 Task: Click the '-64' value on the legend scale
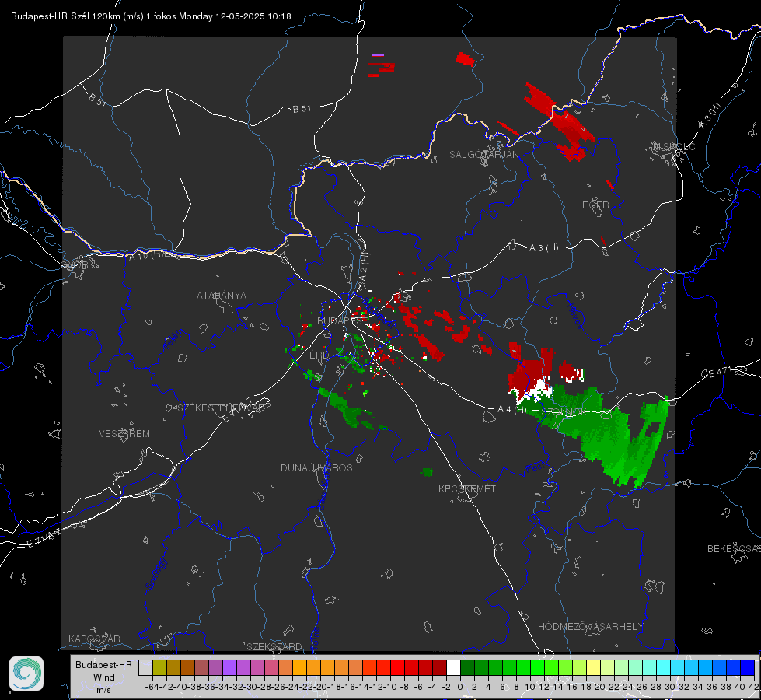click(152, 687)
